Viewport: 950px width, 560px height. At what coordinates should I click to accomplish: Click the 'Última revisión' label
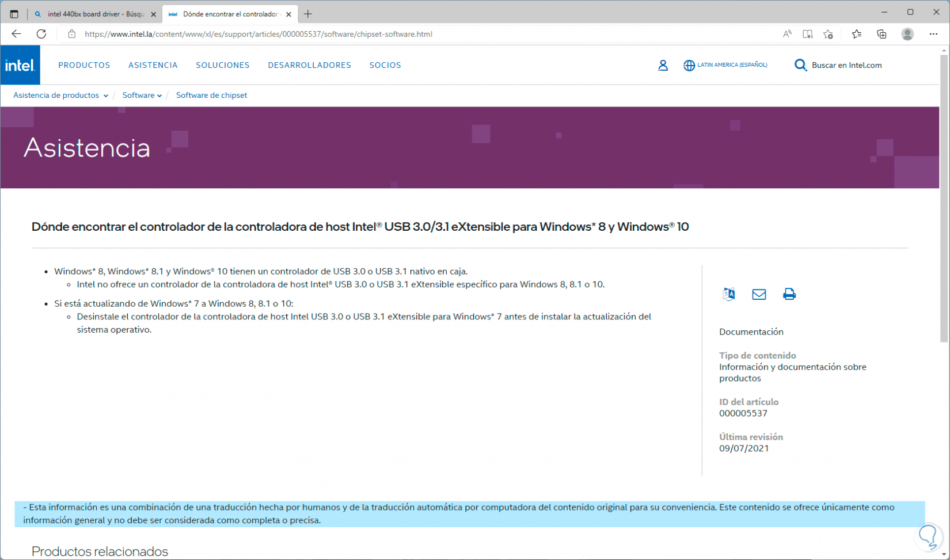[751, 437]
